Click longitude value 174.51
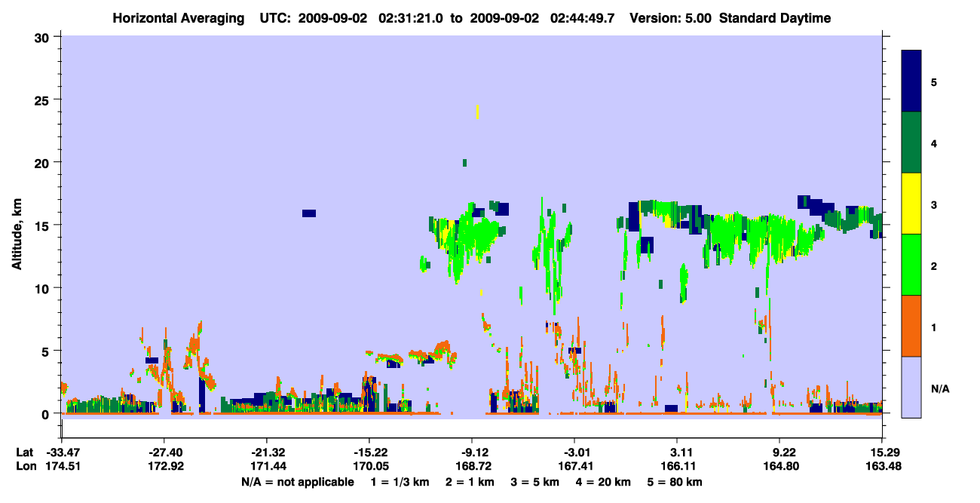980x503 pixels. point(62,466)
